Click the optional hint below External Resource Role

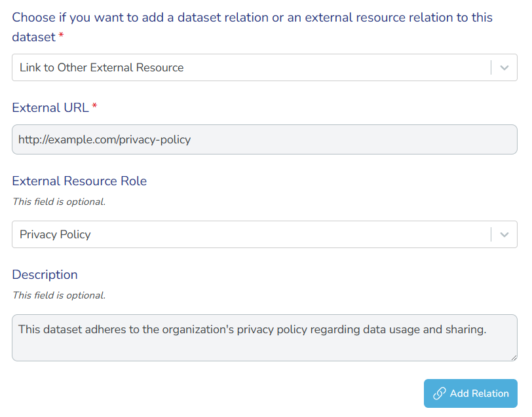[x=59, y=202]
